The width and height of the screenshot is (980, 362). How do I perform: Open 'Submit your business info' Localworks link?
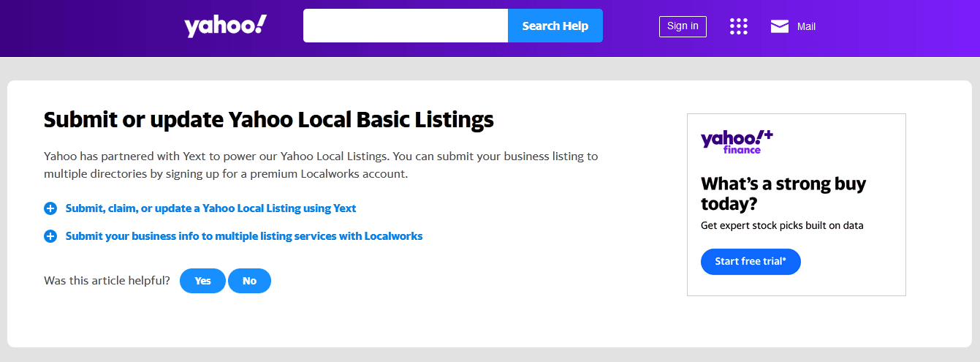[x=244, y=236]
